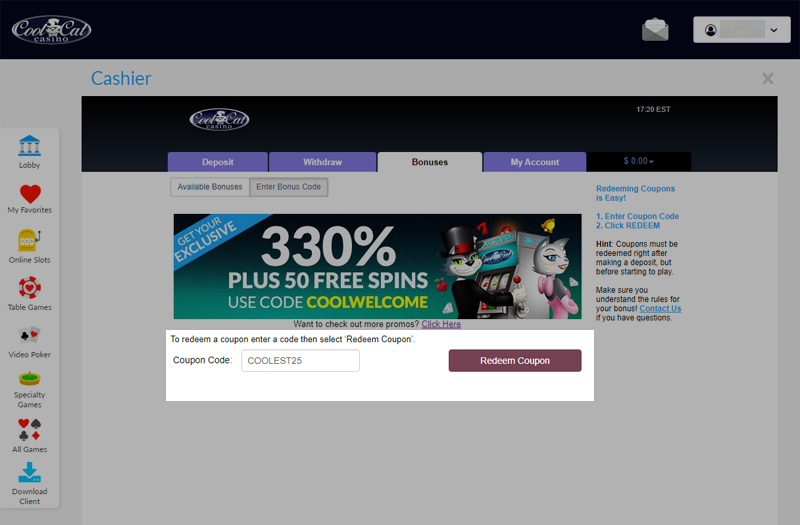Expand the $ 0.00 balance dropdown
The height and width of the screenshot is (525, 800).
pos(638,161)
